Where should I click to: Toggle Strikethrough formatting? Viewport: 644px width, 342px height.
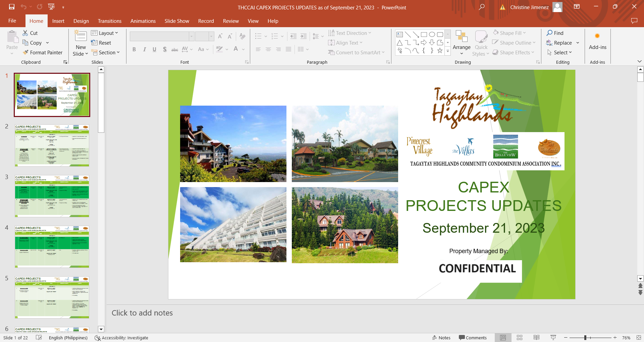(175, 49)
